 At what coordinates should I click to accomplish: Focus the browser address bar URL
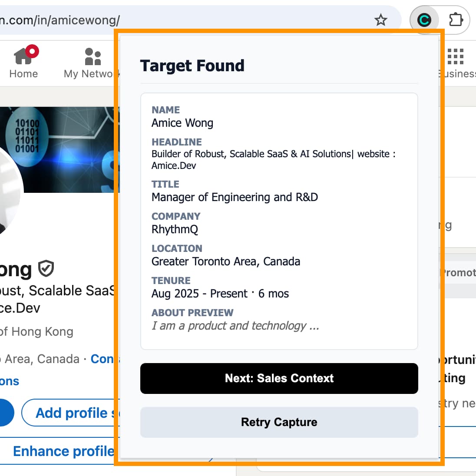click(174, 20)
